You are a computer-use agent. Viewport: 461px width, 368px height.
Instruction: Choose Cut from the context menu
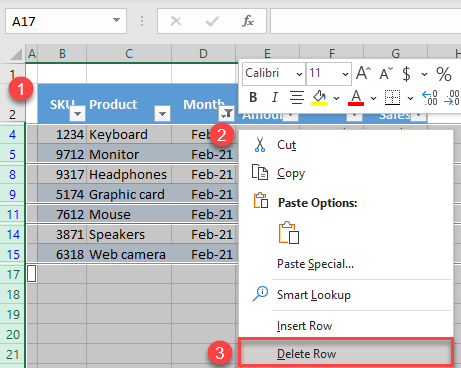(346, 145)
